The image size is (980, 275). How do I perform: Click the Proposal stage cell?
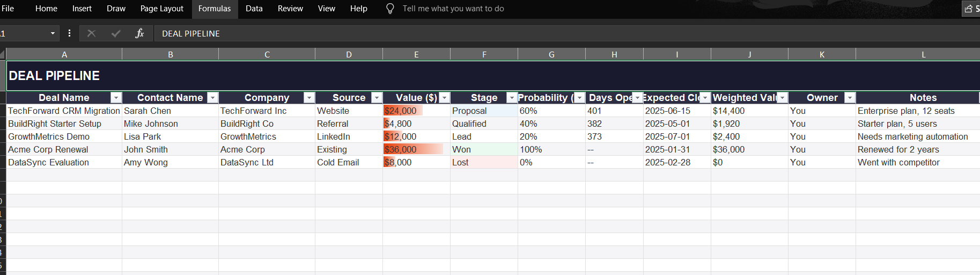pyautogui.click(x=484, y=111)
